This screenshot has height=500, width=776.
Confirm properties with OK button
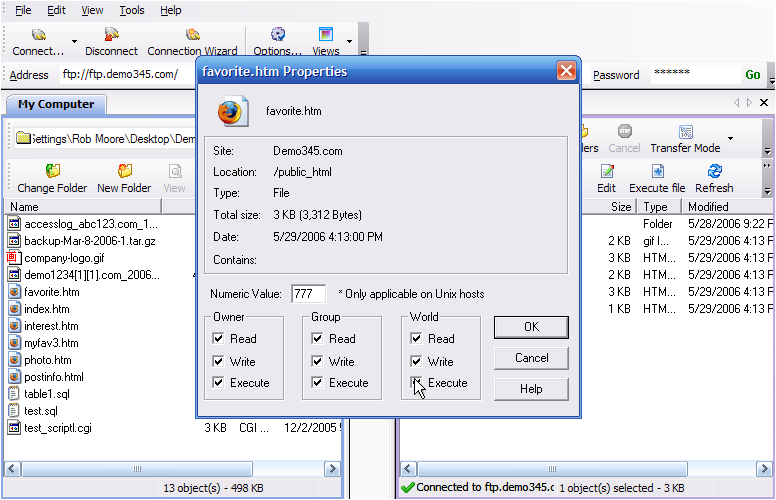[x=531, y=327]
